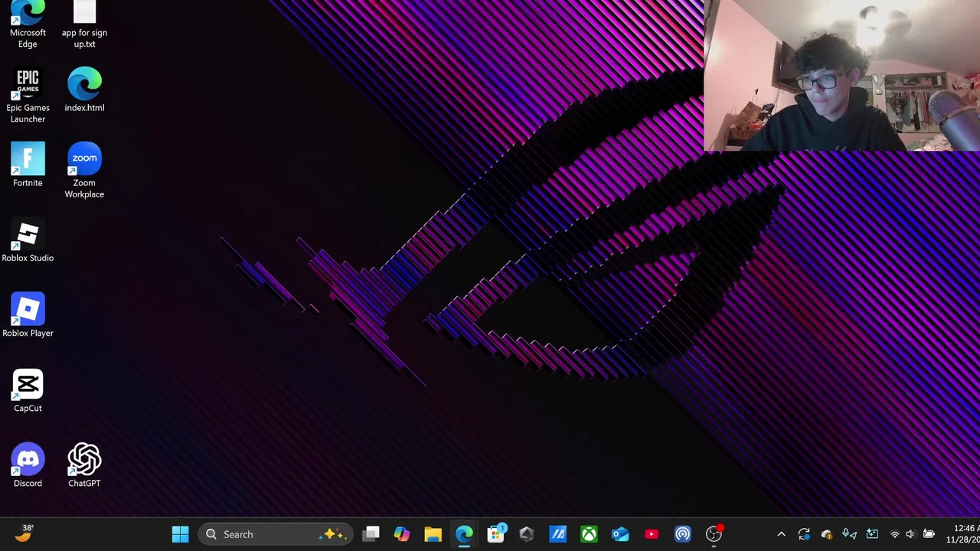The width and height of the screenshot is (980, 551).
Task: Select the Zoom Workplace shortcut
Action: click(x=84, y=171)
